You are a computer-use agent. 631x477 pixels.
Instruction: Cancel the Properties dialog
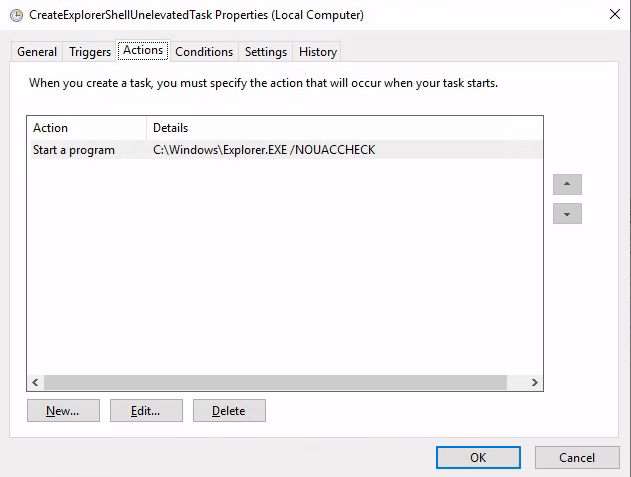click(577, 458)
